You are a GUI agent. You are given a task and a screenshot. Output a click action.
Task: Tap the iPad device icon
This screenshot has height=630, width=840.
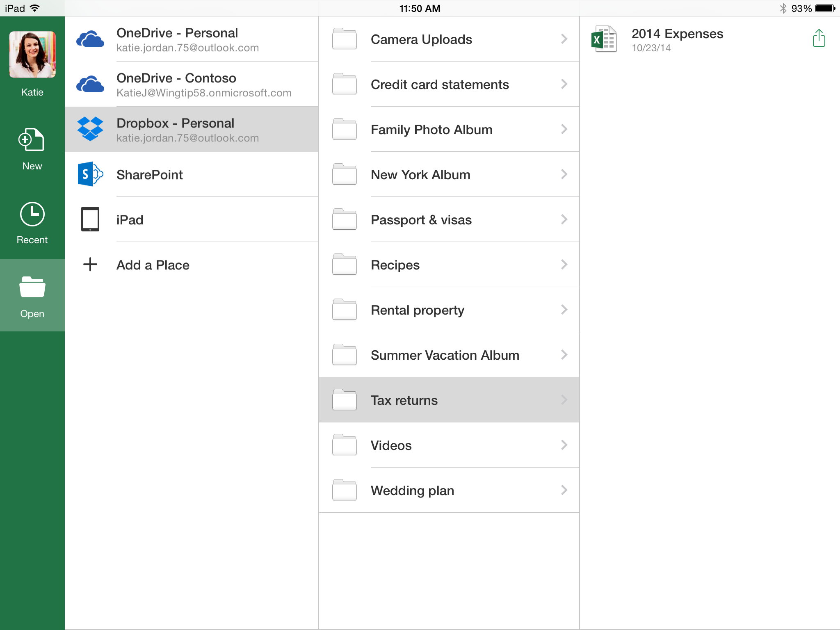coord(90,219)
